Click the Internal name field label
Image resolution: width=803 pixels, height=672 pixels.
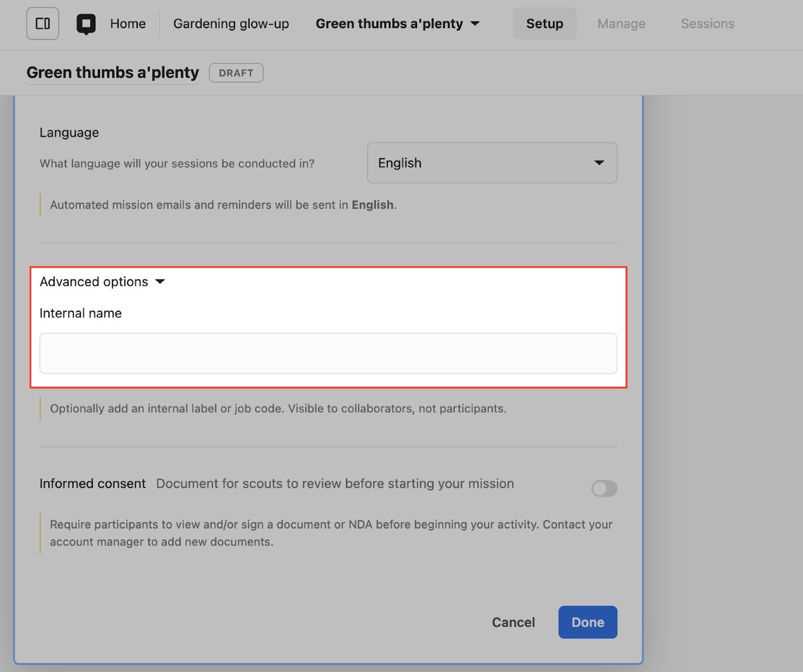[x=81, y=313]
